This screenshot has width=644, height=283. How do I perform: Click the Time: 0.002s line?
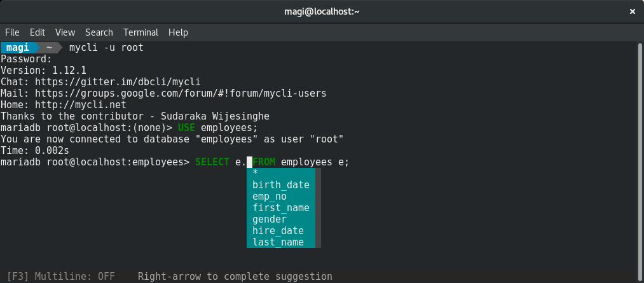click(x=35, y=151)
